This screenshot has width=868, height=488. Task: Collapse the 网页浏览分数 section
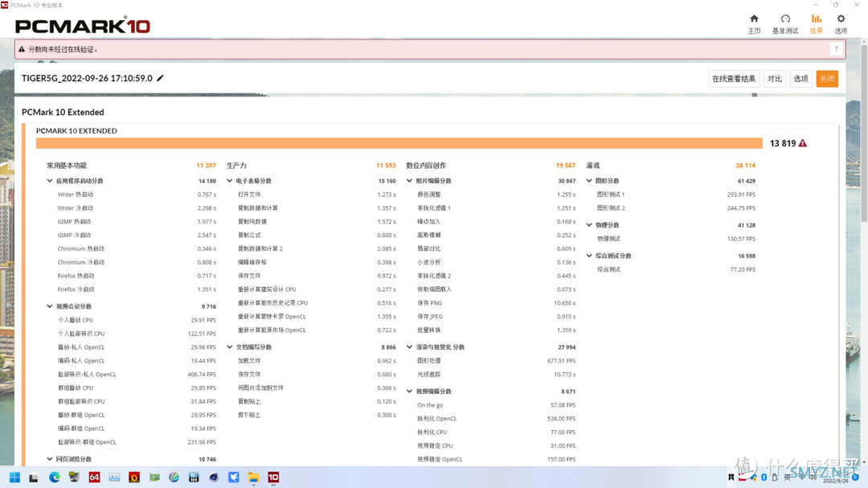[x=50, y=459]
